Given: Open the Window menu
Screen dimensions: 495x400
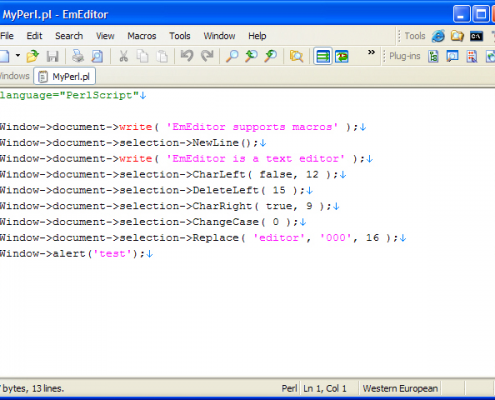Looking at the screenshot, I should pyautogui.click(x=219, y=36).
